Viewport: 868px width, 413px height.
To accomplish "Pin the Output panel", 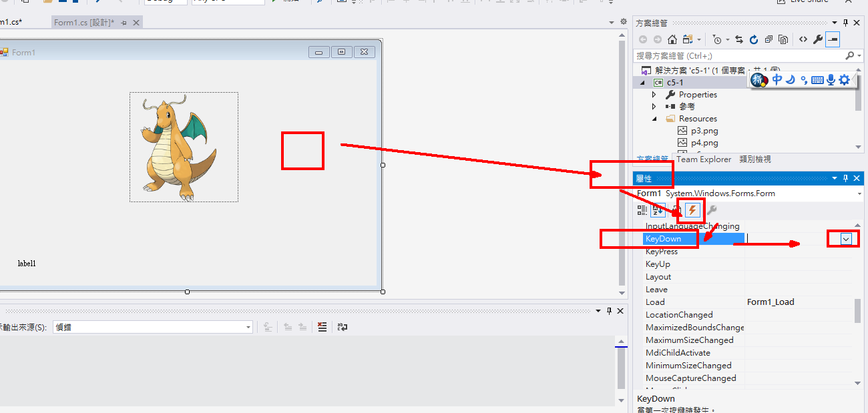I will click(x=609, y=311).
